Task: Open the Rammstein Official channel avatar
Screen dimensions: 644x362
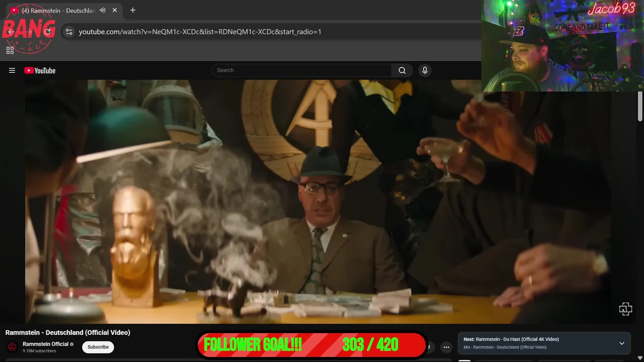Action: point(12,347)
